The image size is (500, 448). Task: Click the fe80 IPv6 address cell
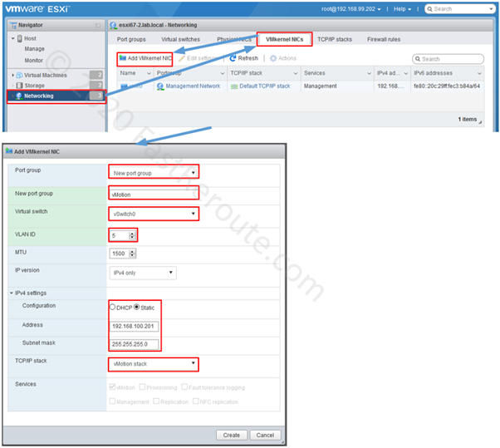point(447,86)
